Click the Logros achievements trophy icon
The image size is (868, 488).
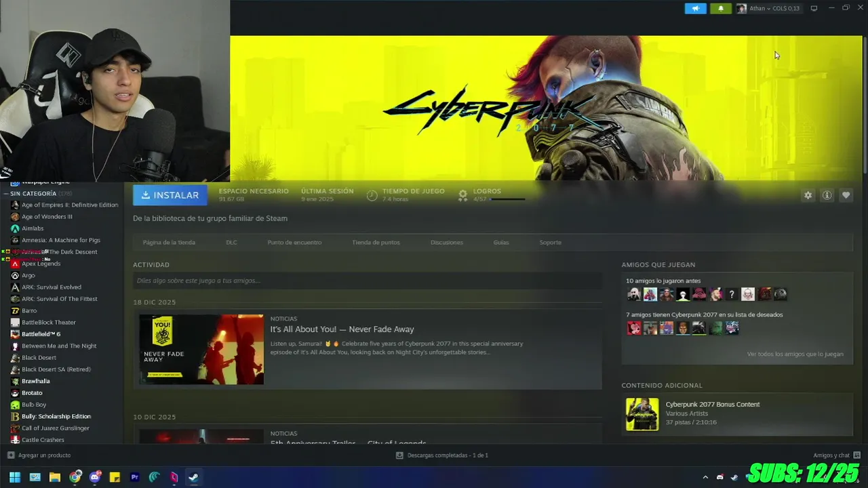pos(462,195)
